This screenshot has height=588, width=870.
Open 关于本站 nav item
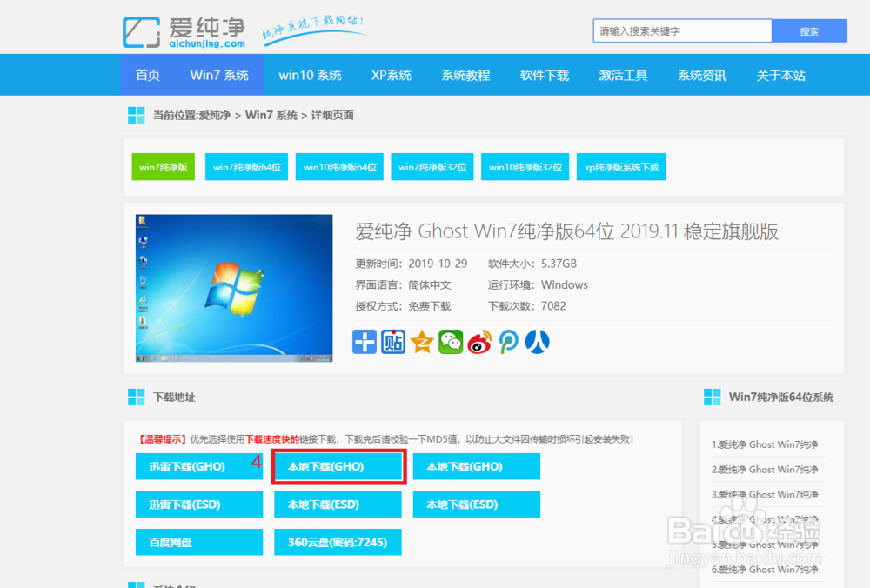pyautogui.click(x=780, y=76)
